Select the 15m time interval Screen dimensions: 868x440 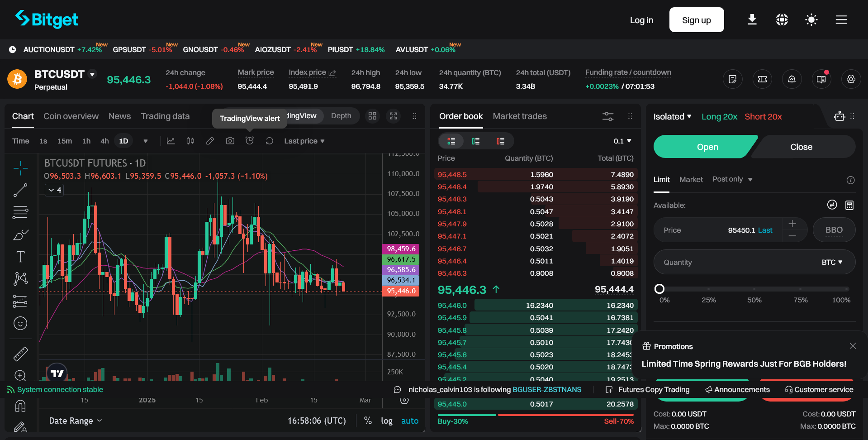click(x=65, y=141)
